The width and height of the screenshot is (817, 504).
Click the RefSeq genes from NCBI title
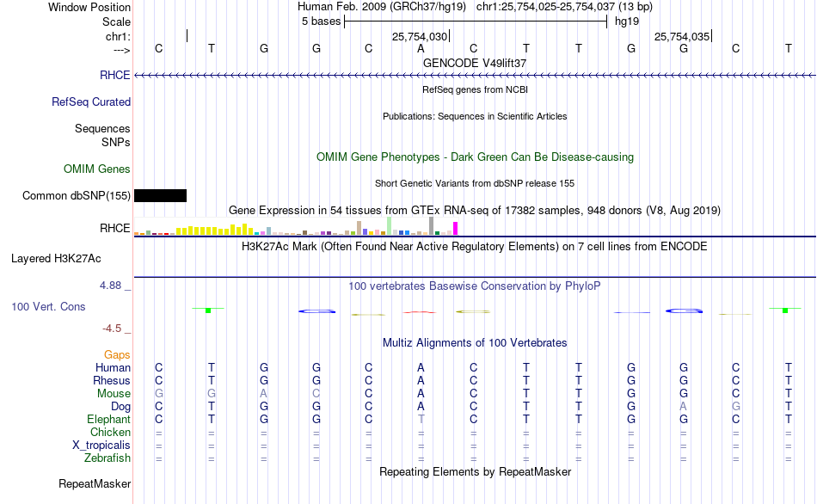point(475,89)
